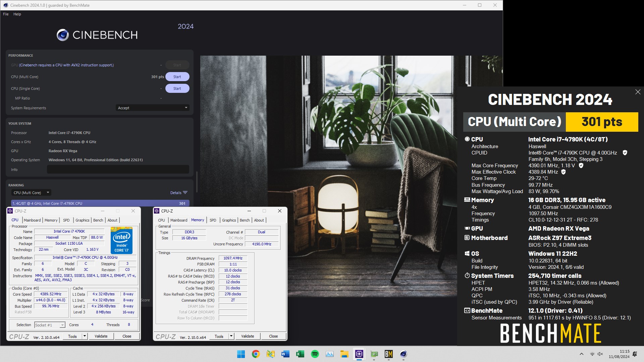Open Bench tab in right CPU-Z
Image resolution: width=644 pixels, height=362 pixels.
[245, 220]
